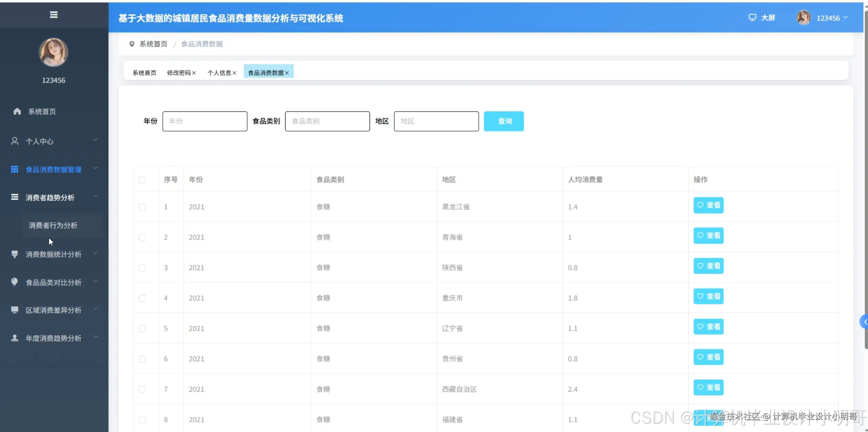
Task: Collapse sidebar with hamburger menu icon
Action: [x=54, y=15]
